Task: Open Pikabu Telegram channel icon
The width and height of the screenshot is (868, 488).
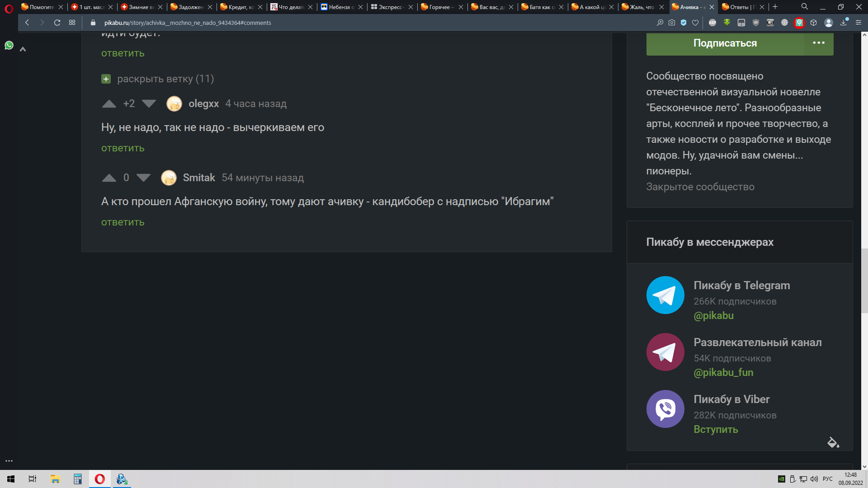Action: point(665,295)
